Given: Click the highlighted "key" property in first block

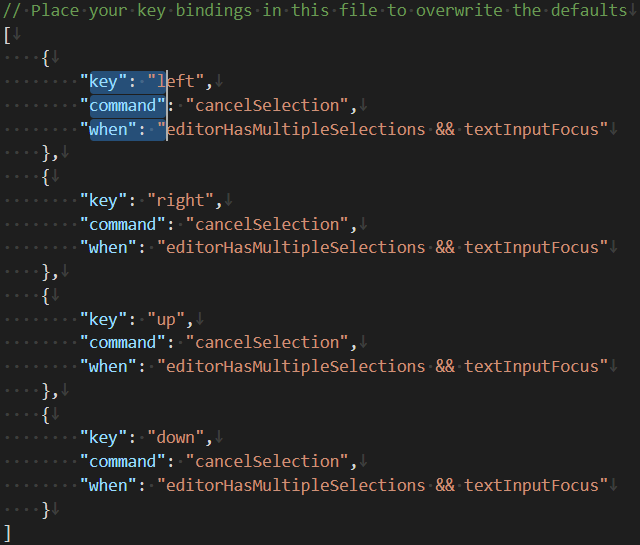Looking at the screenshot, I should click(x=104, y=82).
